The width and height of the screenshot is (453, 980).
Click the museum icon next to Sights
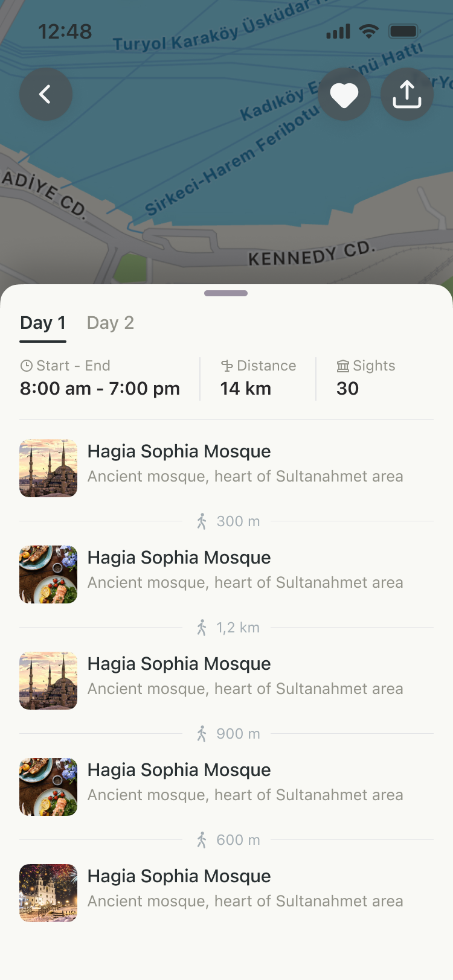[343, 366]
